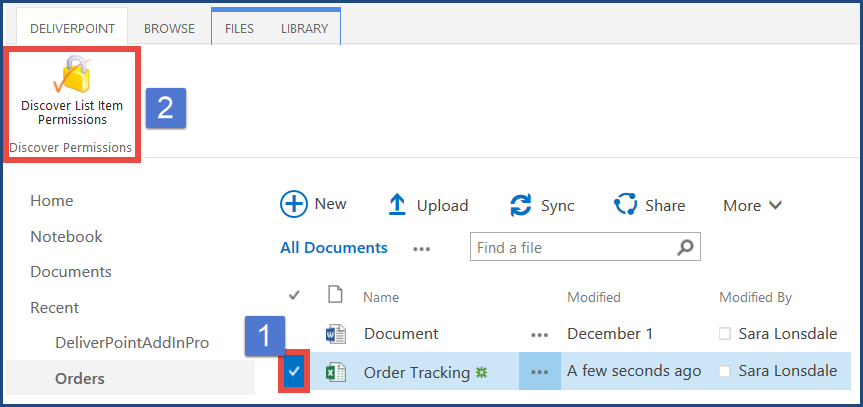This screenshot has height=407, width=863.
Task: Uncheck the Order Tracking row checkbox
Action: tap(294, 372)
